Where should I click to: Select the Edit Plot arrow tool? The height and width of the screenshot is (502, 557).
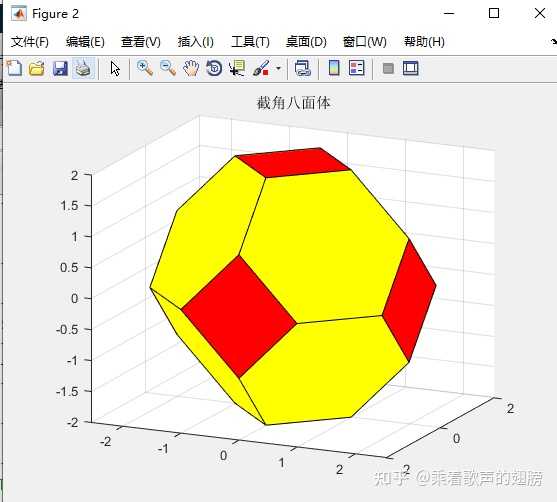pos(115,68)
